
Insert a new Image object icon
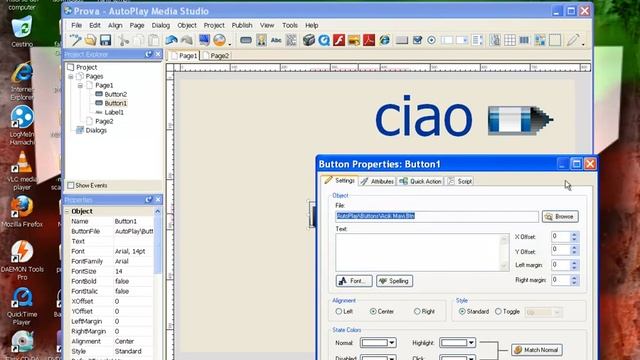pos(261,40)
